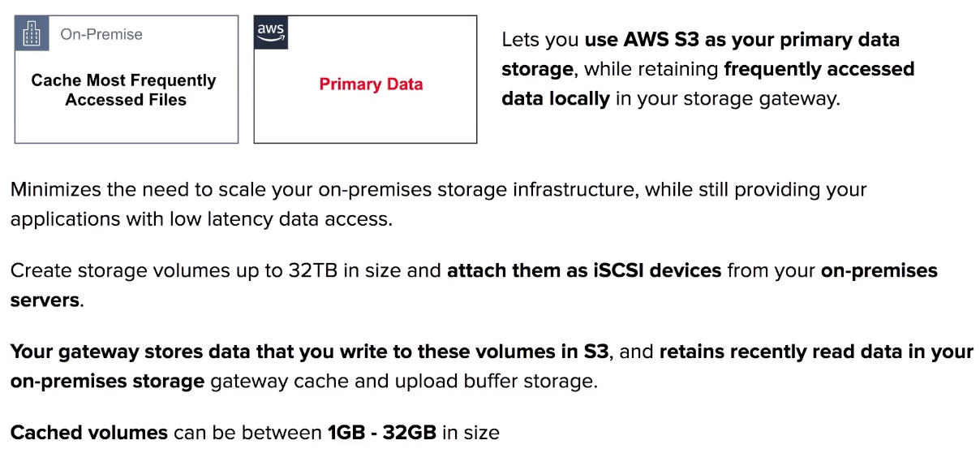Click the trailing "in size" text on last line

pyautogui.click(x=471, y=433)
